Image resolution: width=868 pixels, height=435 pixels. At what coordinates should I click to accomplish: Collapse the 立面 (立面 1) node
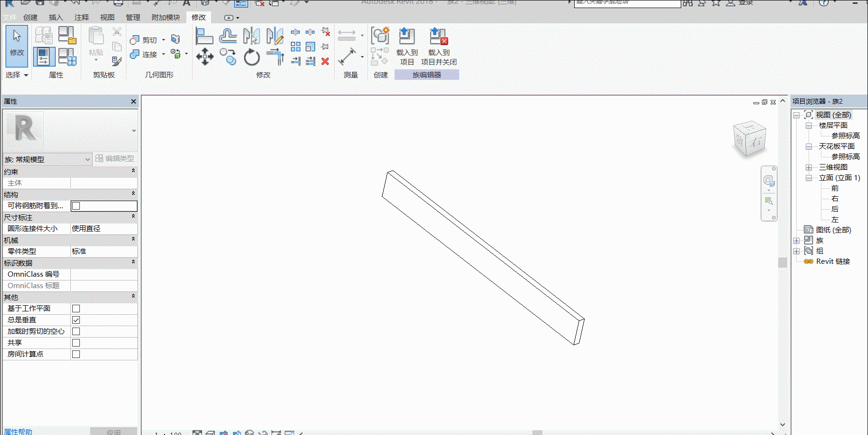point(809,178)
